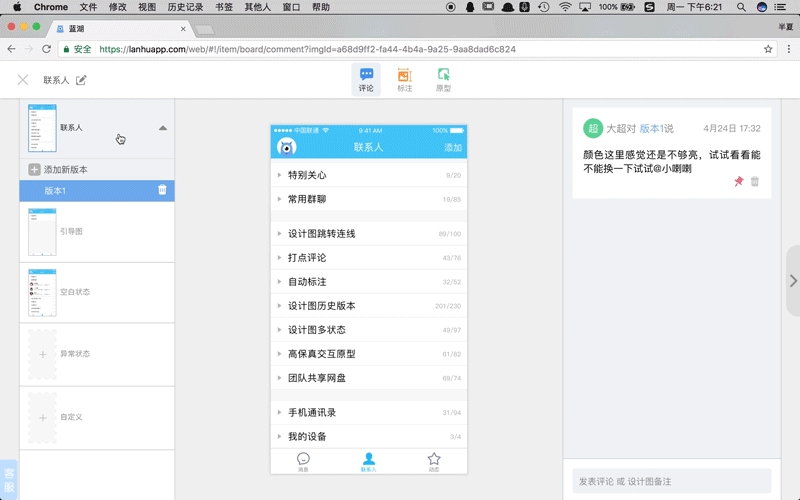Image resolution: width=800 pixels, height=500 pixels.
Task: Open the 书签 menu
Action: point(224,7)
